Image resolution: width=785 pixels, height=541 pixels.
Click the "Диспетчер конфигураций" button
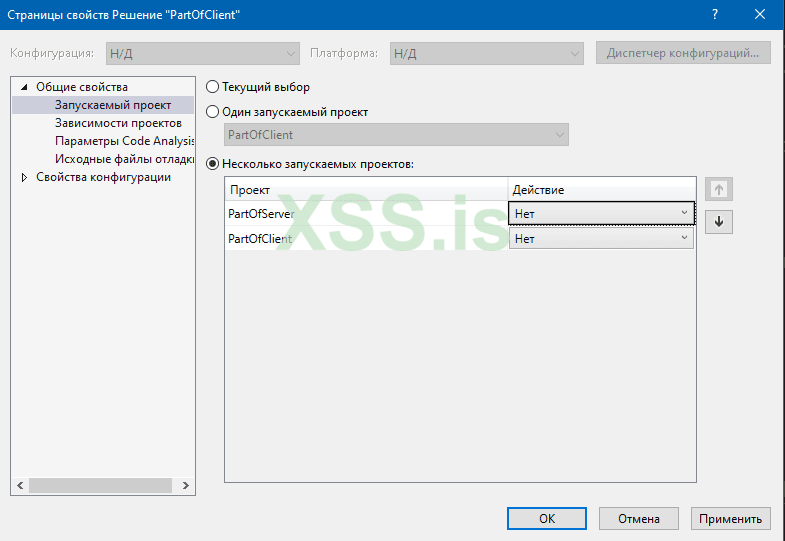[x=683, y=53]
